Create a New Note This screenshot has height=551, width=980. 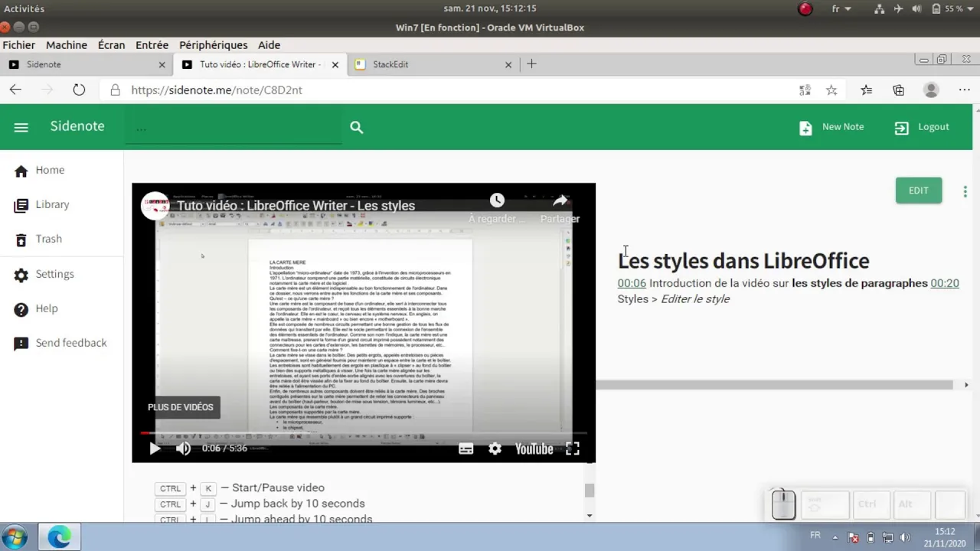tap(831, 127)
